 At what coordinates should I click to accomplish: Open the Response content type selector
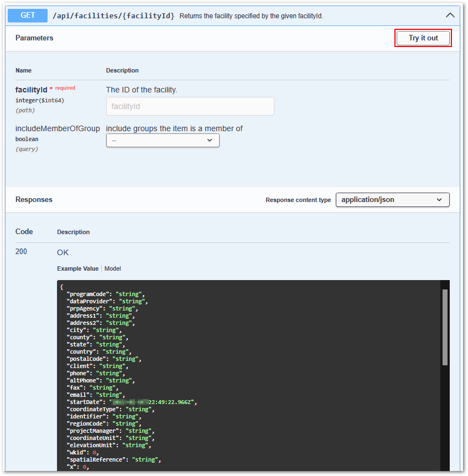pyautogui.click(x=392, y=199)
